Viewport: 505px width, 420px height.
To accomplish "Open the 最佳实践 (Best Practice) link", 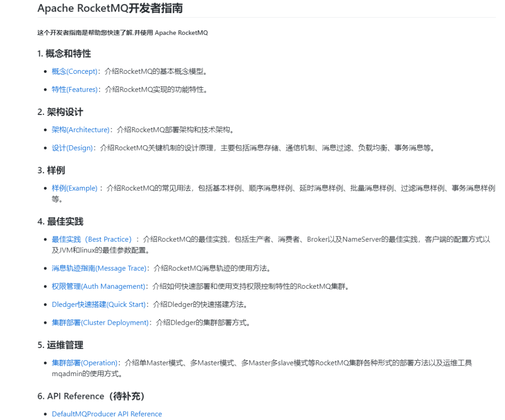I will tap(92, 240).
